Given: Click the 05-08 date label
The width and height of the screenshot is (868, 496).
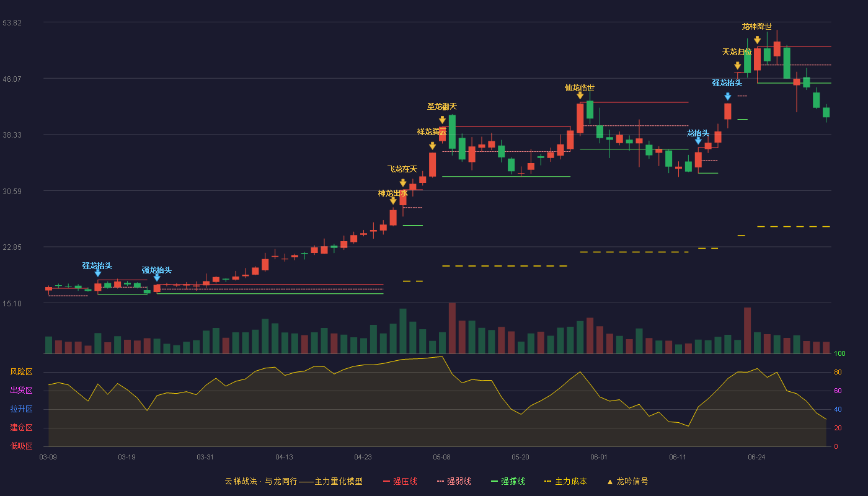Looking at the screenshot, I should coord(441,457).
